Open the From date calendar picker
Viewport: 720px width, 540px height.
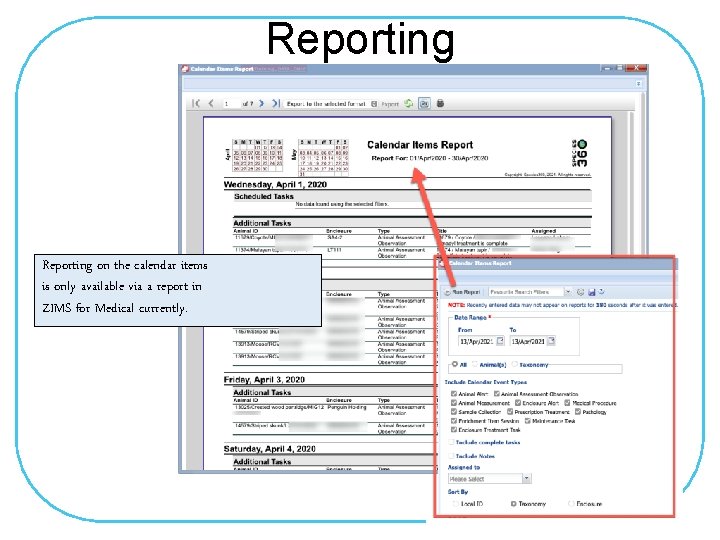pos(501,341)
